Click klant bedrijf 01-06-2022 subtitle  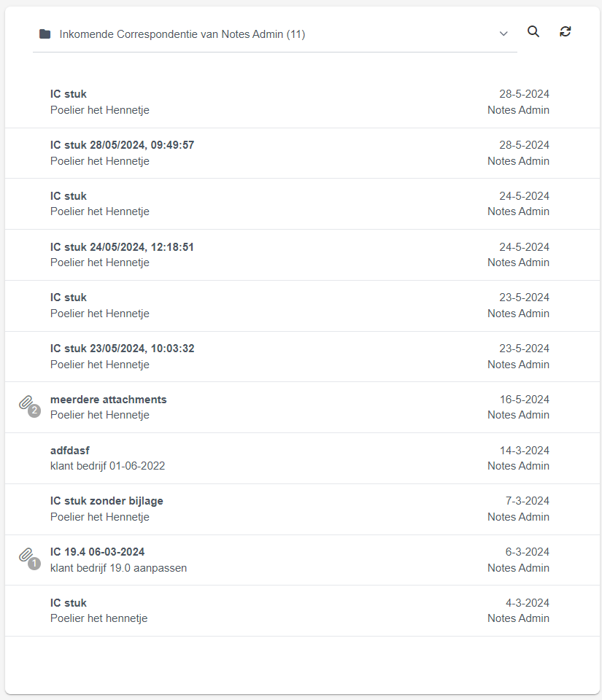click(x=107, y=466)
